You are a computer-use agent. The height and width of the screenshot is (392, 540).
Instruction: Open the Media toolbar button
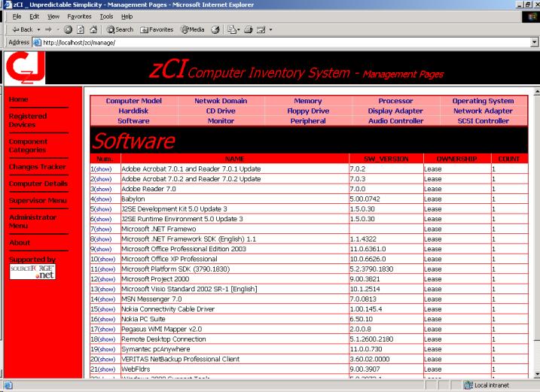193,29
